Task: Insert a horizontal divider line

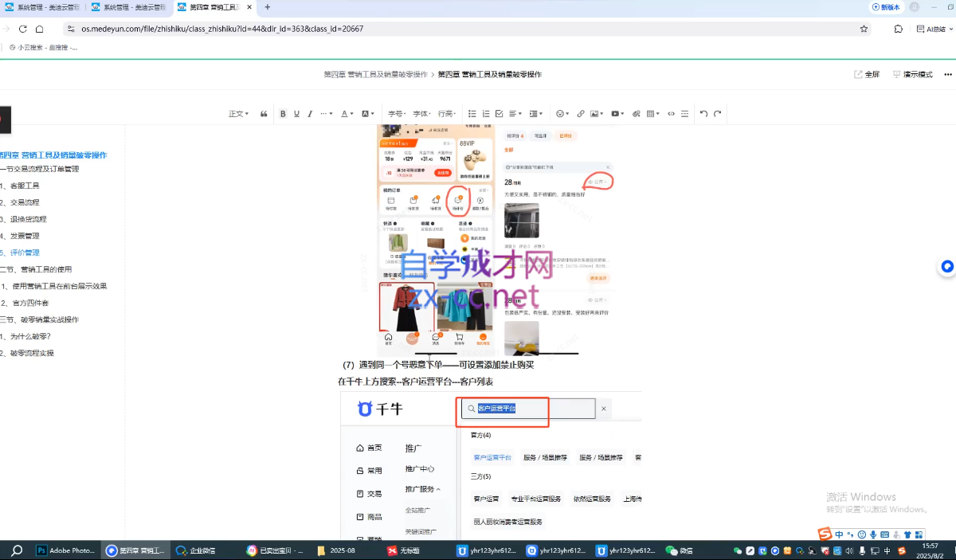Action: click(x=684, y=114)
